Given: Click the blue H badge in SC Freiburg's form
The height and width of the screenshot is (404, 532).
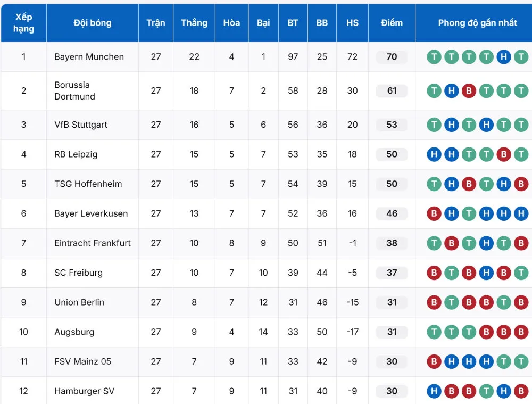Looking at the screenshot, I should [x=486, y=273].
